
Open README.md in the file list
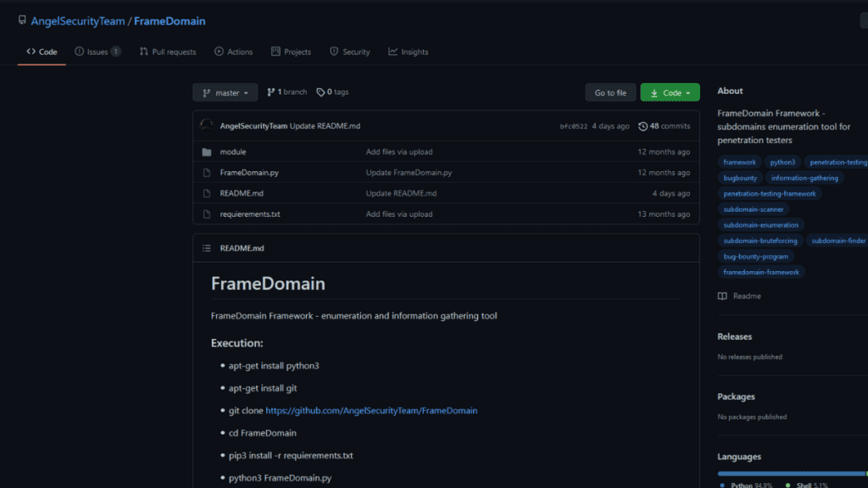(x=242, y=193)
